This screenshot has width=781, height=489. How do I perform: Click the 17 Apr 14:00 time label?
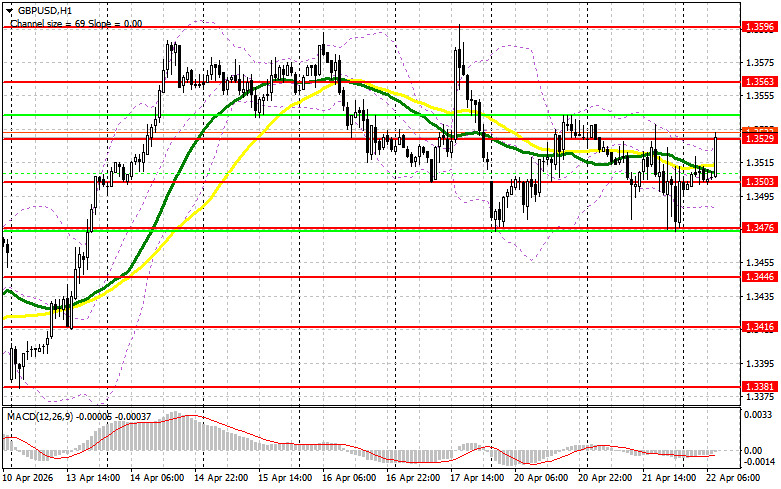(477, 478)
